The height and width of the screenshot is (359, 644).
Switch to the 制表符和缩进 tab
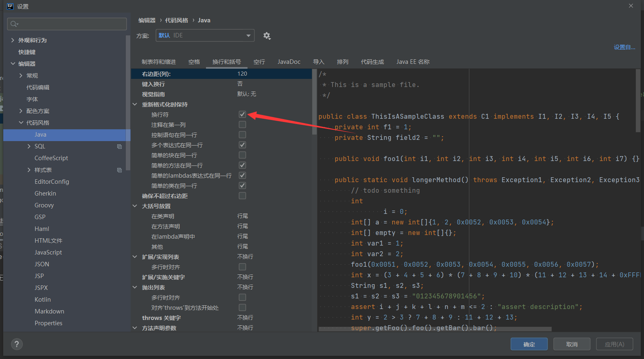point(159,62)
